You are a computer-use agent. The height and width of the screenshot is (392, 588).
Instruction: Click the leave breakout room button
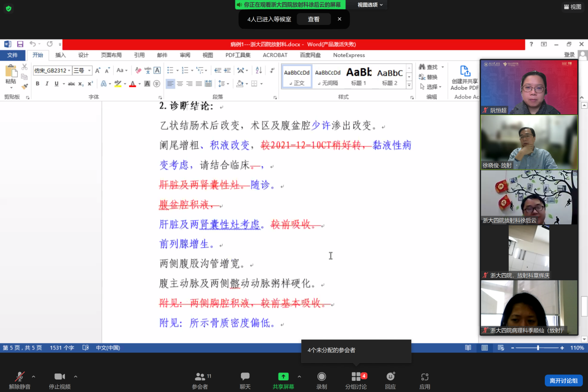point(563,380)
